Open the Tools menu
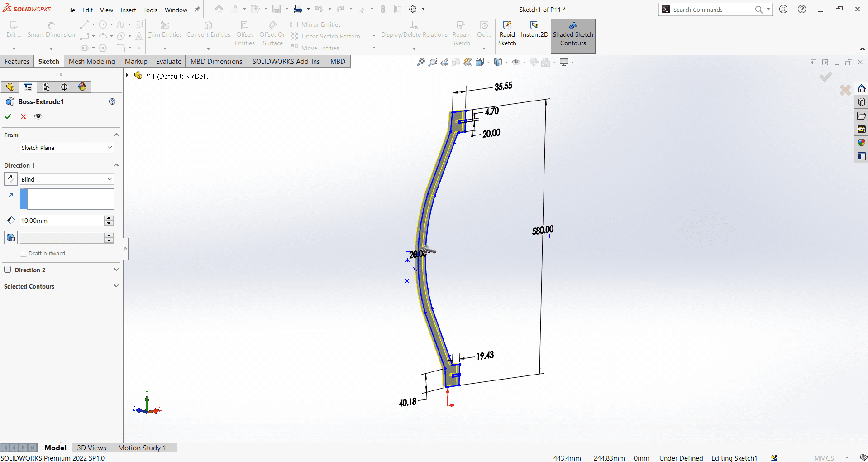Screen dimensions: 868x462 (x=150, y=10)
